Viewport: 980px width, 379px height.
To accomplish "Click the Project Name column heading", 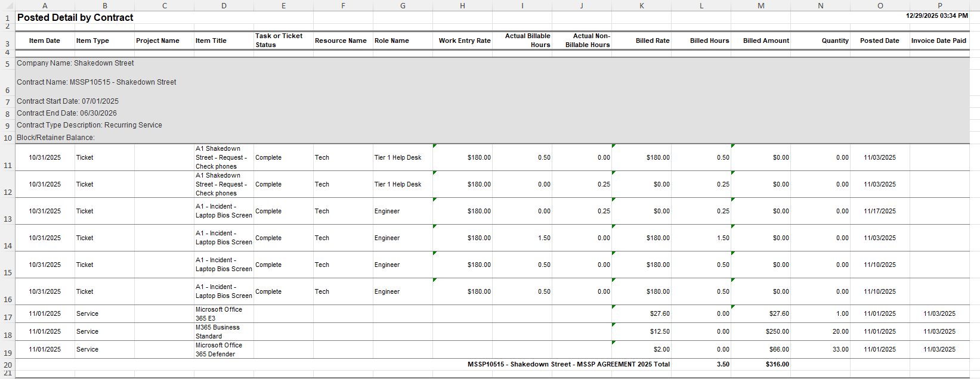I will 157,41.
